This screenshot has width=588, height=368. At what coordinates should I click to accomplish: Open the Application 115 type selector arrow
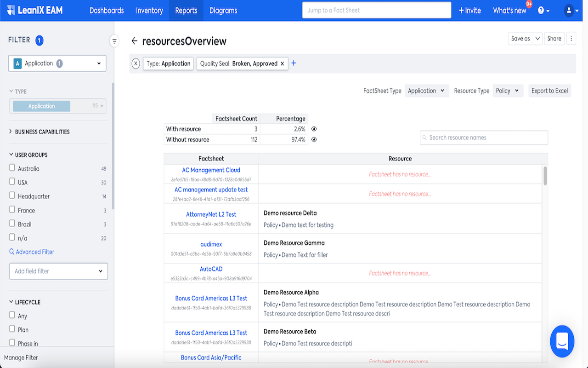(102, 106)
